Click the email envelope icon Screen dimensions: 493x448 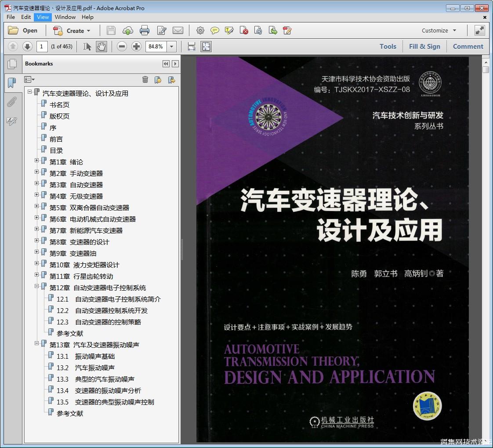pyautogui.click(x=178, y=30)
